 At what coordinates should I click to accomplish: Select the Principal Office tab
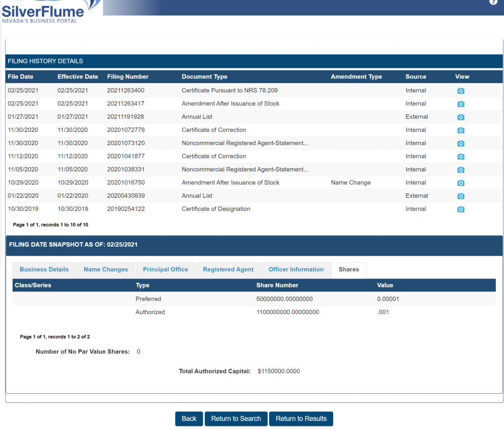coord(165,270)
